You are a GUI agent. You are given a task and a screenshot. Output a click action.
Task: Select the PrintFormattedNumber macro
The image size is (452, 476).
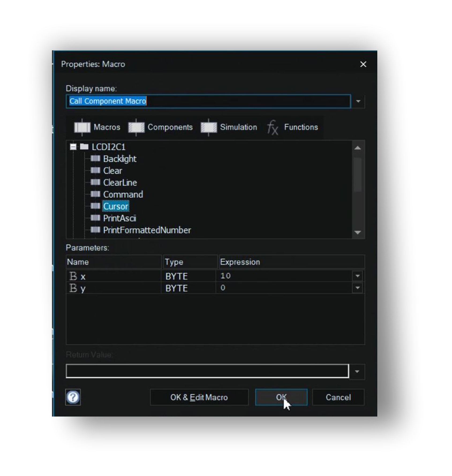(147, 230)
